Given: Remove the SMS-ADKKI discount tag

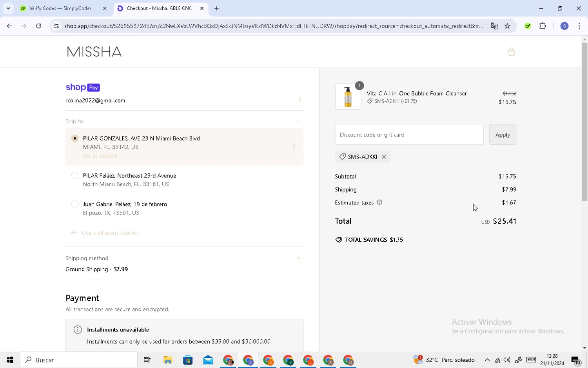Looking at the screenshot, I should pyautogui.click(x=384, y=157).
